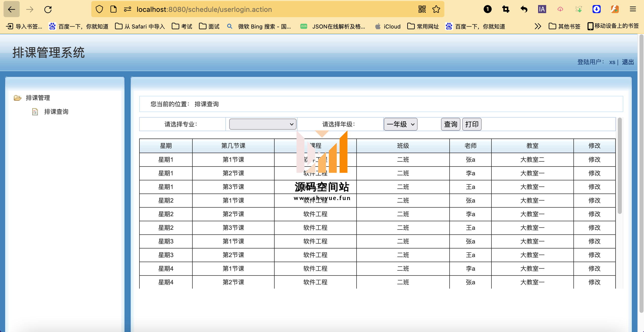The image size is (644, 332).
Task: Open the 一年级 grade dropdown
Action: tap(400, 124)
